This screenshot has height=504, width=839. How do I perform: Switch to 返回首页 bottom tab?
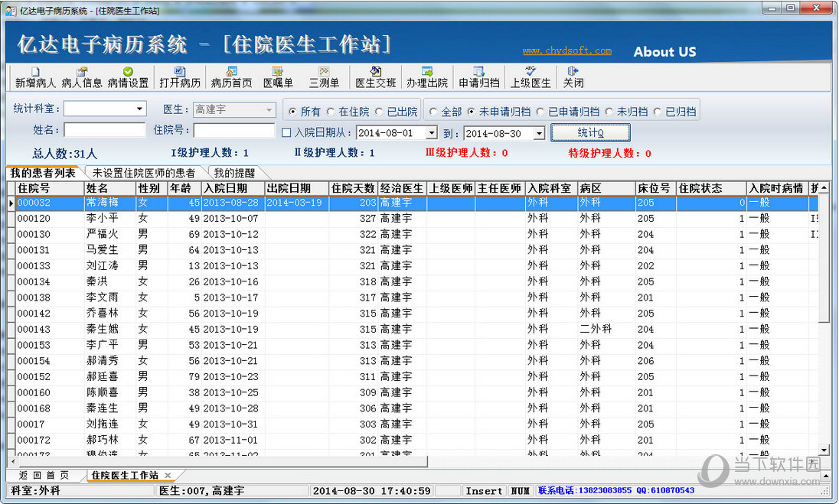click(44, 475)
